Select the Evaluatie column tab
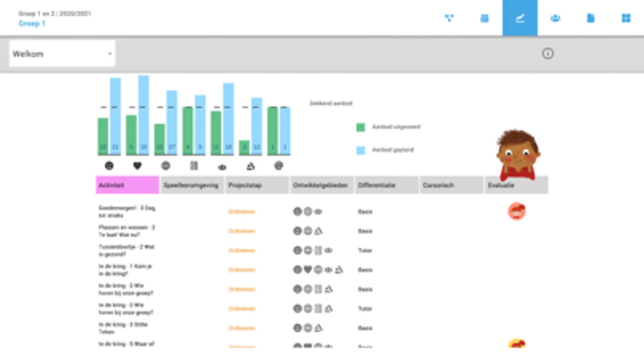Screen dimensions: 644x362 point(516,185)
